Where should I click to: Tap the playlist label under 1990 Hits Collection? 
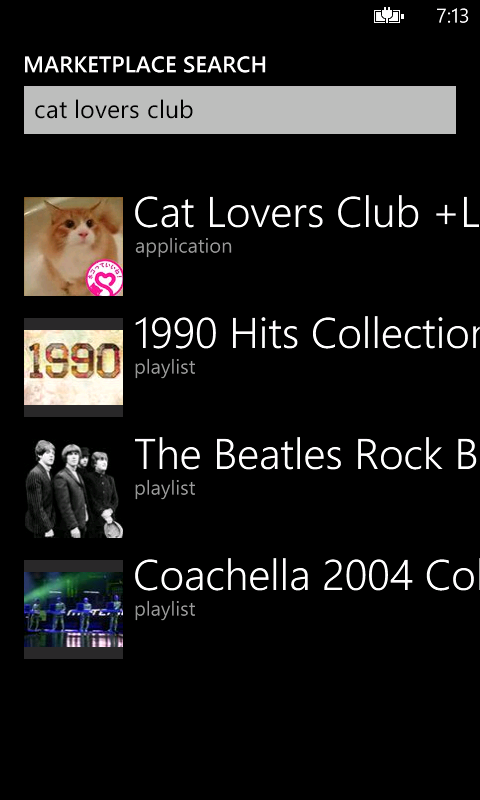[165, 368]
